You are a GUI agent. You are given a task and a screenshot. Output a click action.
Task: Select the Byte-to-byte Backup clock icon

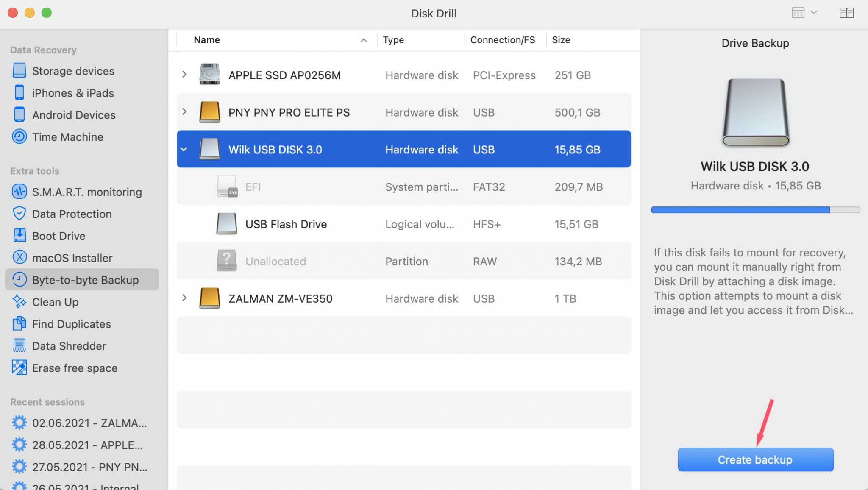pos(19,279)
